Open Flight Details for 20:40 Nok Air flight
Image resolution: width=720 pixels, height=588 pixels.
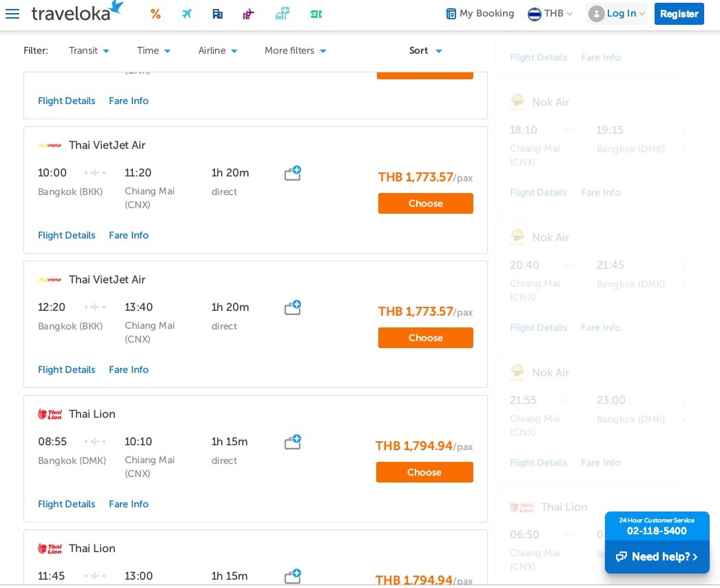coord(539,327)
